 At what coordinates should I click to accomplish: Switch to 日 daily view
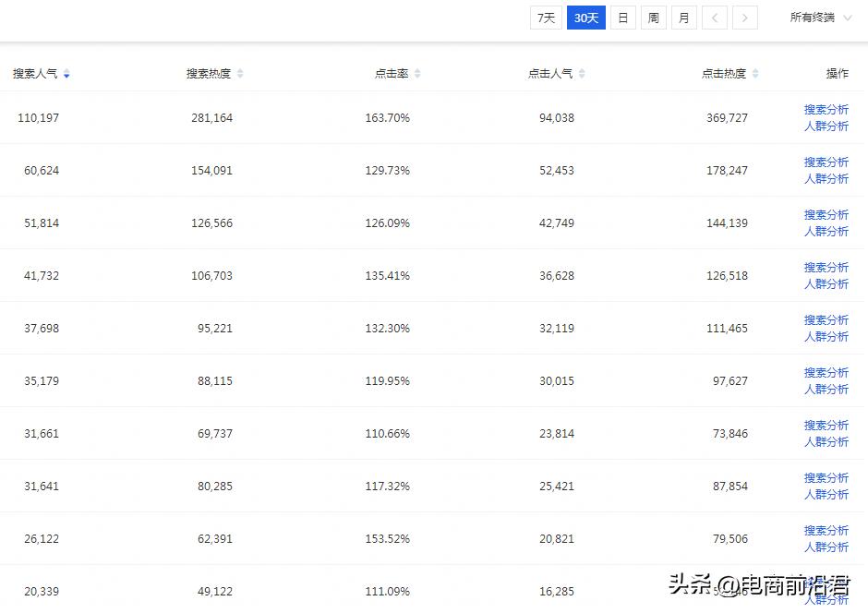(x=622, y=17)
